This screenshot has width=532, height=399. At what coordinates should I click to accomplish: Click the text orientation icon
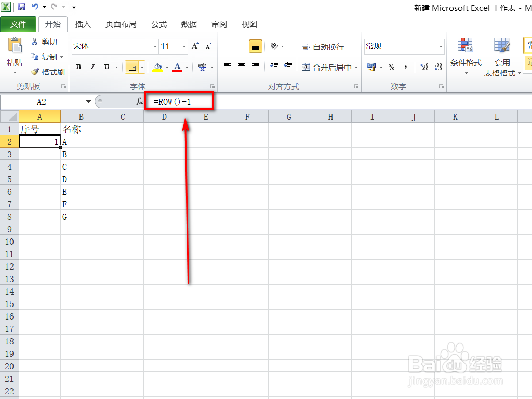click(x=274, y=46)
